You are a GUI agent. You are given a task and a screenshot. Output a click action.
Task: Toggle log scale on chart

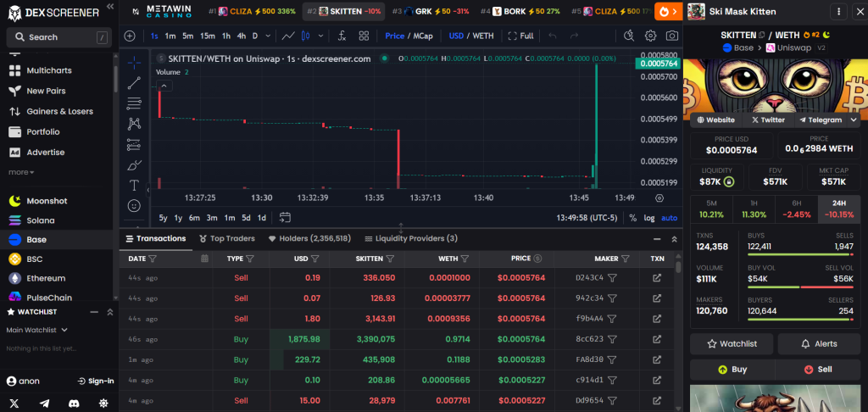click(x=648, y=218)
